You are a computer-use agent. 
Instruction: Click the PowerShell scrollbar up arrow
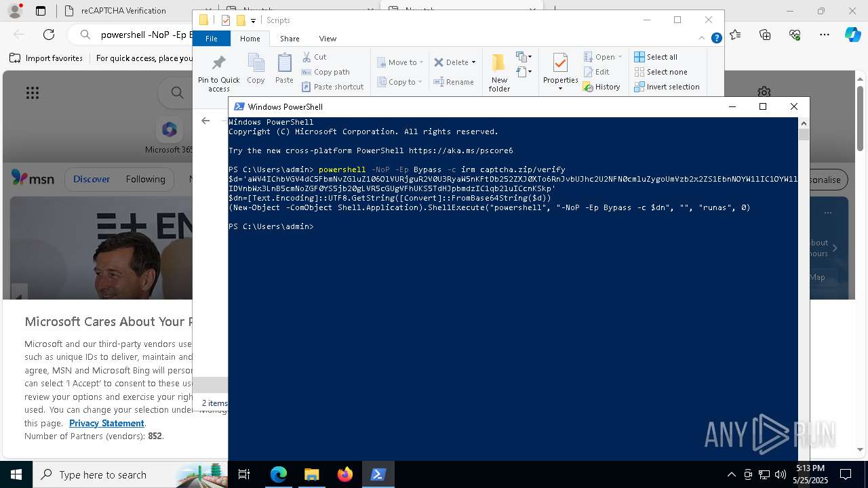804,123
